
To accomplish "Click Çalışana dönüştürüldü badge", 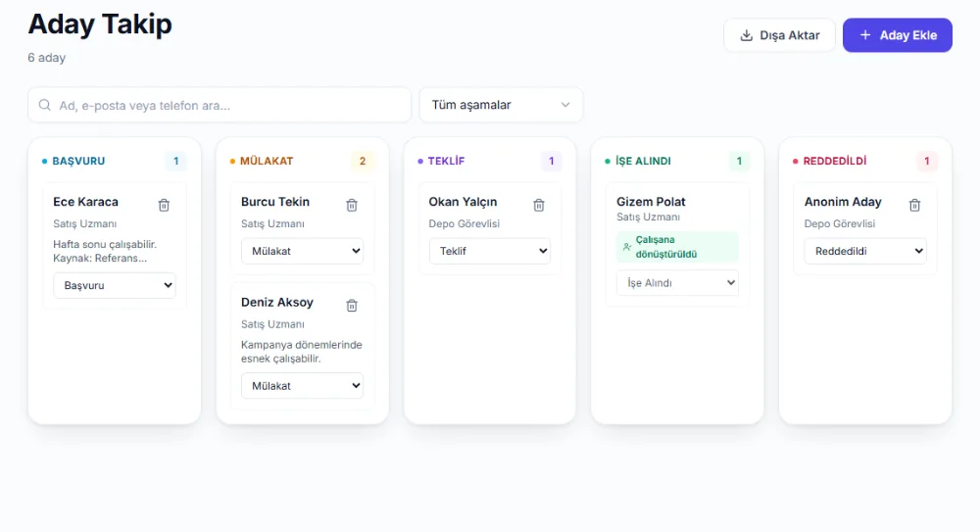I will [677, 247].
